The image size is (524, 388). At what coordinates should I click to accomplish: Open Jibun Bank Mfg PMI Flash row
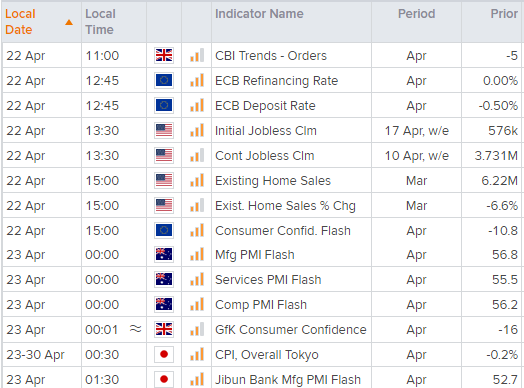click(262, 379)
